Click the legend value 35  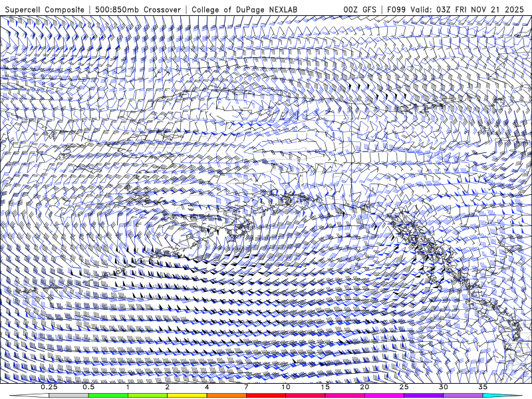click(483, 387)
